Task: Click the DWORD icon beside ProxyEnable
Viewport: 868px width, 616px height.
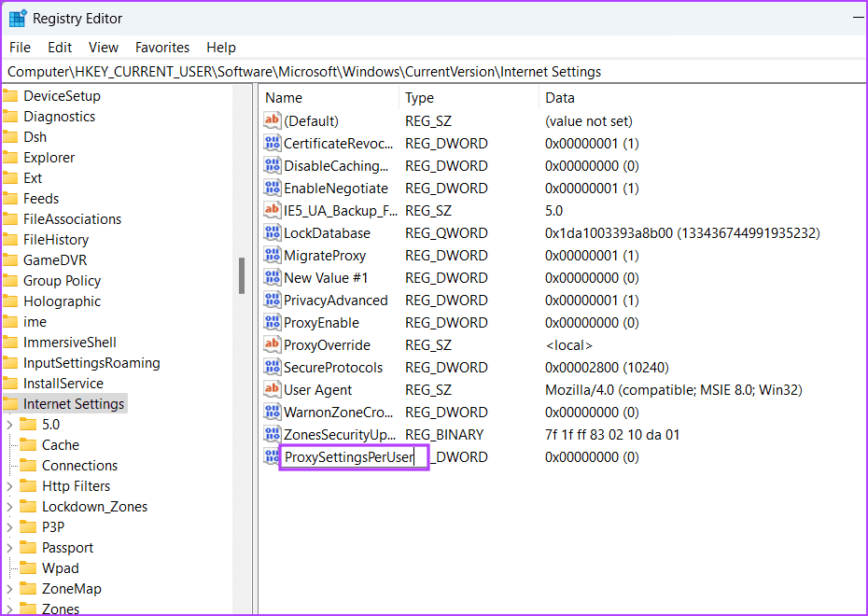Action: (272, 322)
